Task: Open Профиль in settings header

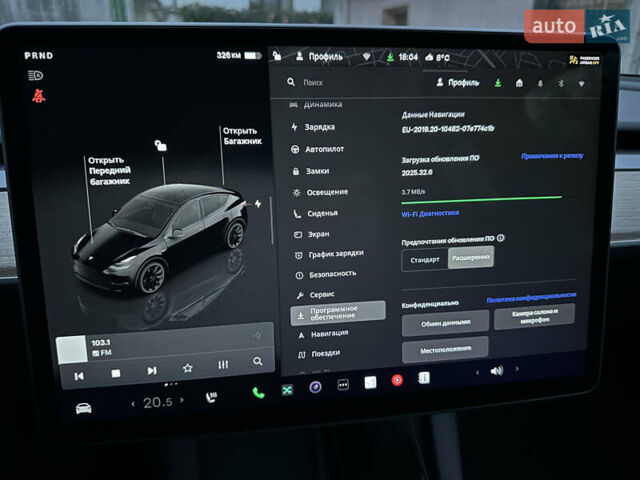Action: (458, 82)
